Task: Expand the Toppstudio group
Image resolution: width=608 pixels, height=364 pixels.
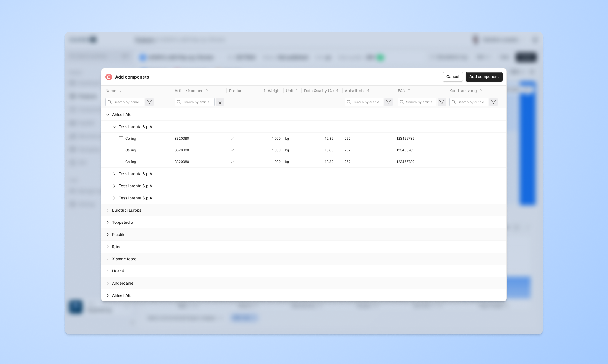Action: tap(108, 222)
